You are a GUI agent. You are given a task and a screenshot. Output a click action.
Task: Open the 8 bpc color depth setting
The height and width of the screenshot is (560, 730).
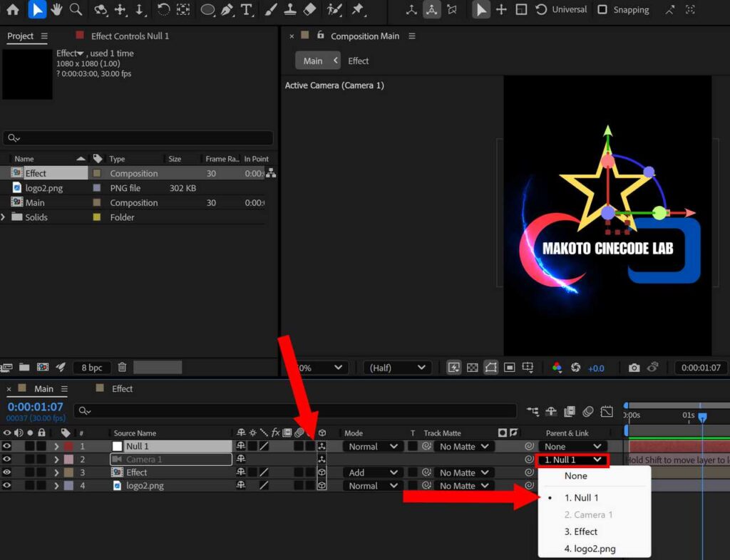(x=92, y=368)
